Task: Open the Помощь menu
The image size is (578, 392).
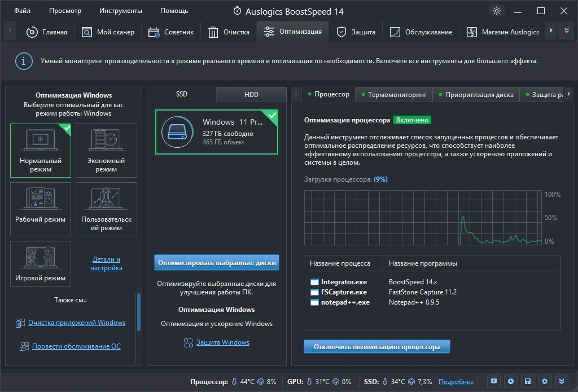Action: (x=174, y=11)
